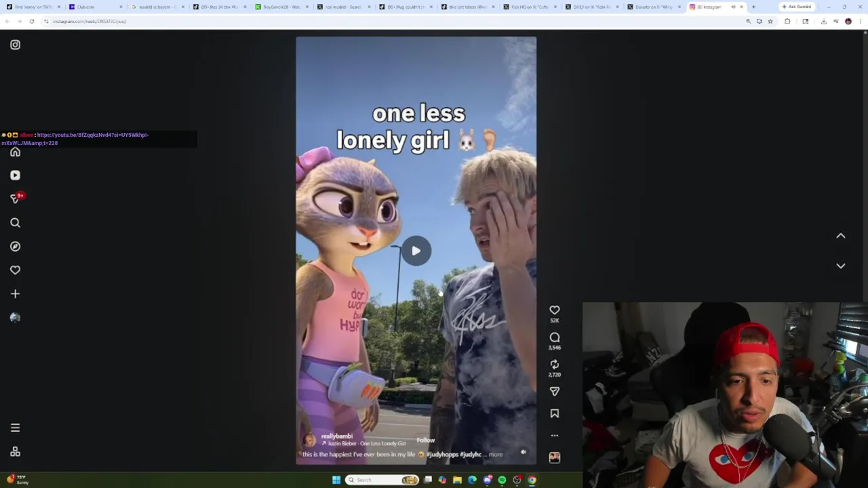Open File Explorer from the taskbar
The width and height of the screenshot is (868, 488).
pos(457,480)
